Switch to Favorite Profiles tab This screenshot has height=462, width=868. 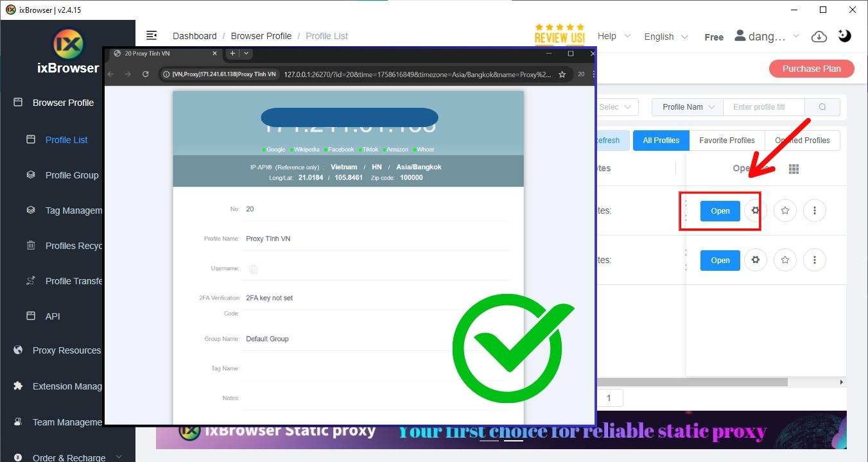(727, 141)
